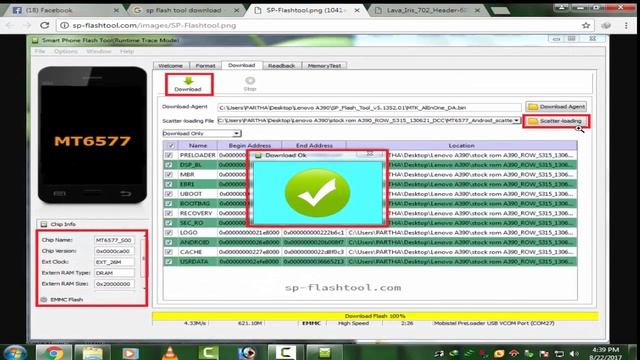Open File Explorer folder in the taskbar
The width and height of the screenshot is (640, 360).
92,353
